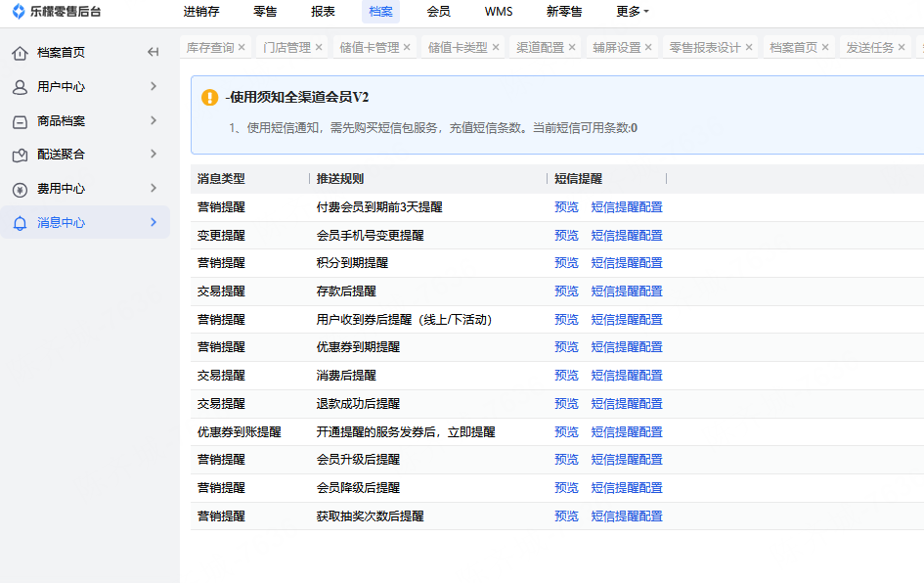This screenshot has height=583, width=924.
Task: Expand the 费用中心 chevron
Action: point(154,189)
